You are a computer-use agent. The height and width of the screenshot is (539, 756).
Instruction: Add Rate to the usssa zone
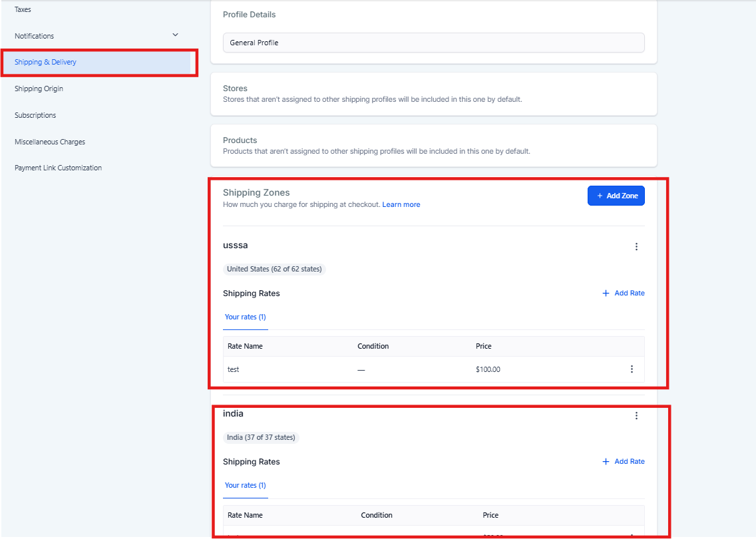pyautogui.click(x=623, y=293)
